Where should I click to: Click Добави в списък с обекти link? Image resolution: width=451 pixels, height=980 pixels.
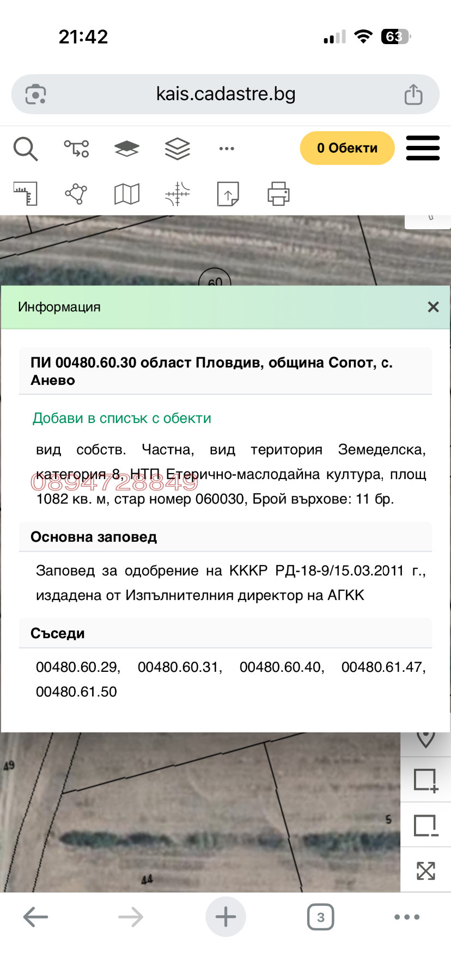coord(122,418)
